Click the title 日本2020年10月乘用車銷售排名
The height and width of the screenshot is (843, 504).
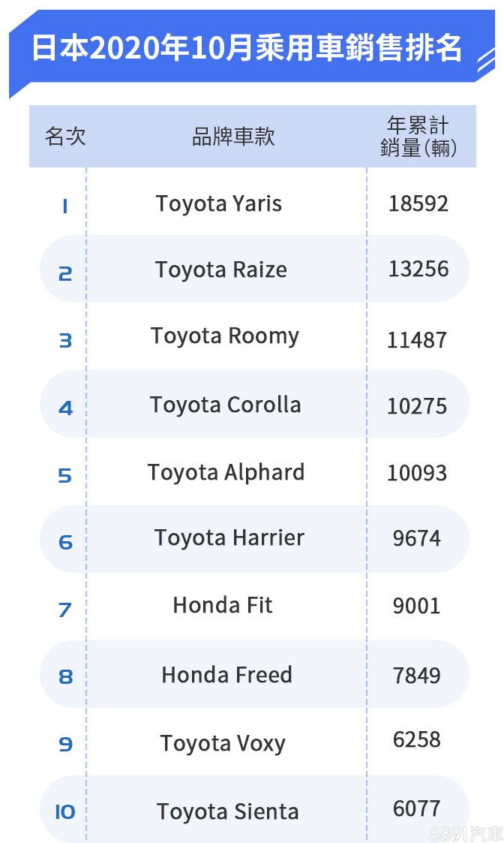(247, 47)
